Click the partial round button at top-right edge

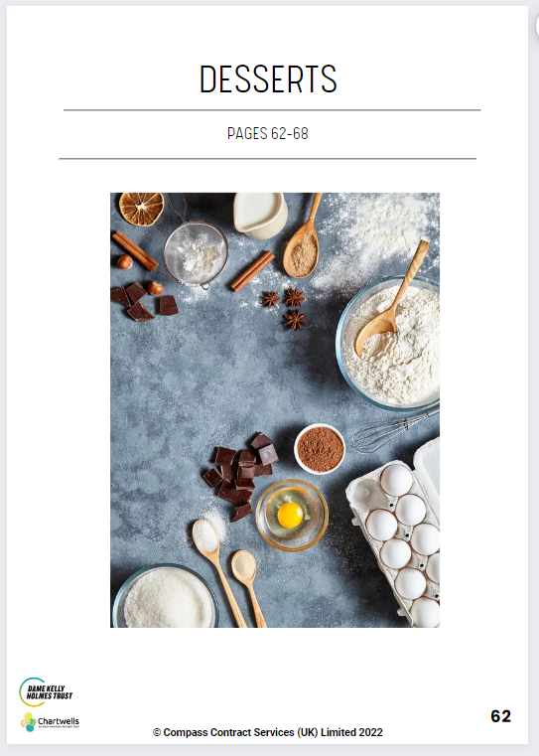[537, 25]
